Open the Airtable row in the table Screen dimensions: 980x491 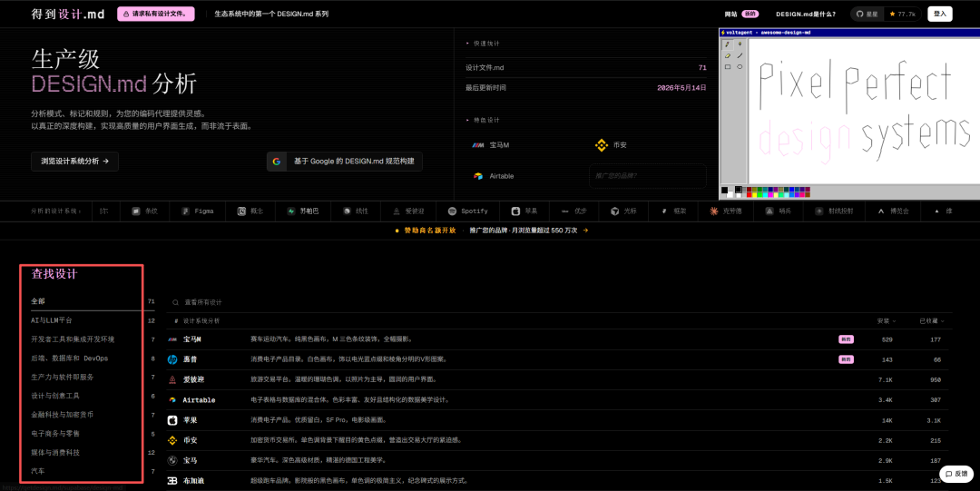click(559, 400)
